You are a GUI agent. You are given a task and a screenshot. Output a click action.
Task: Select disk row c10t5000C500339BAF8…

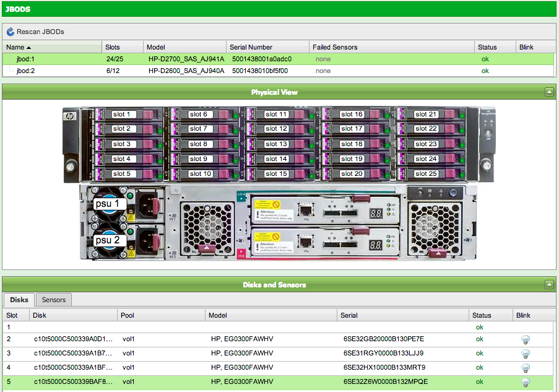tap(279, 382)
